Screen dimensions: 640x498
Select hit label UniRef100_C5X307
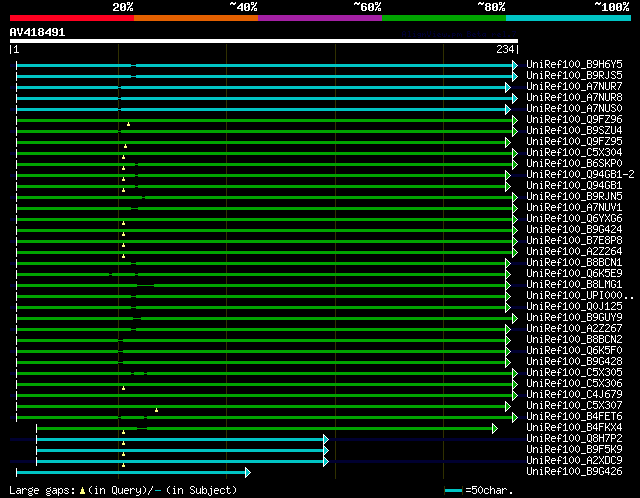point(574,406)
